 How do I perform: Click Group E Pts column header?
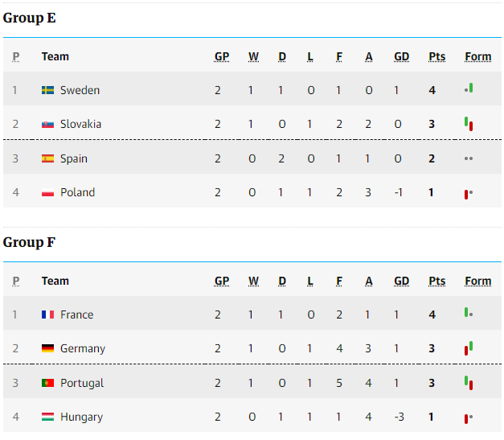click(x=436, y=56)
